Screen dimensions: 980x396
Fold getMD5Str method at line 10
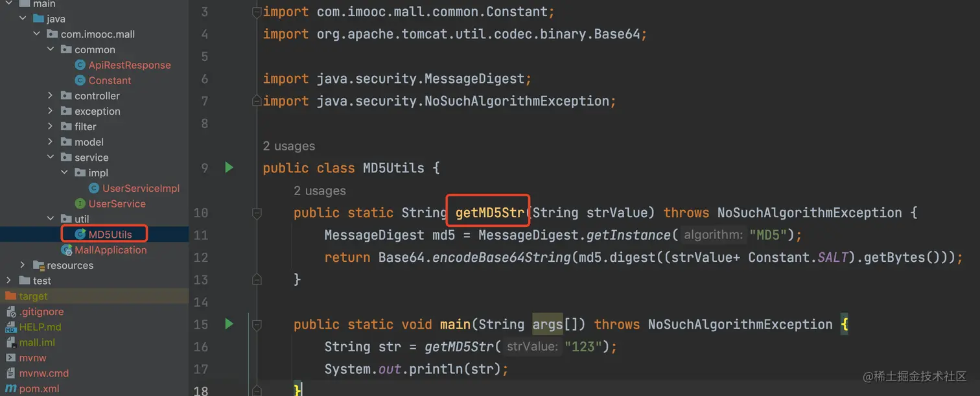click(257, 213)
